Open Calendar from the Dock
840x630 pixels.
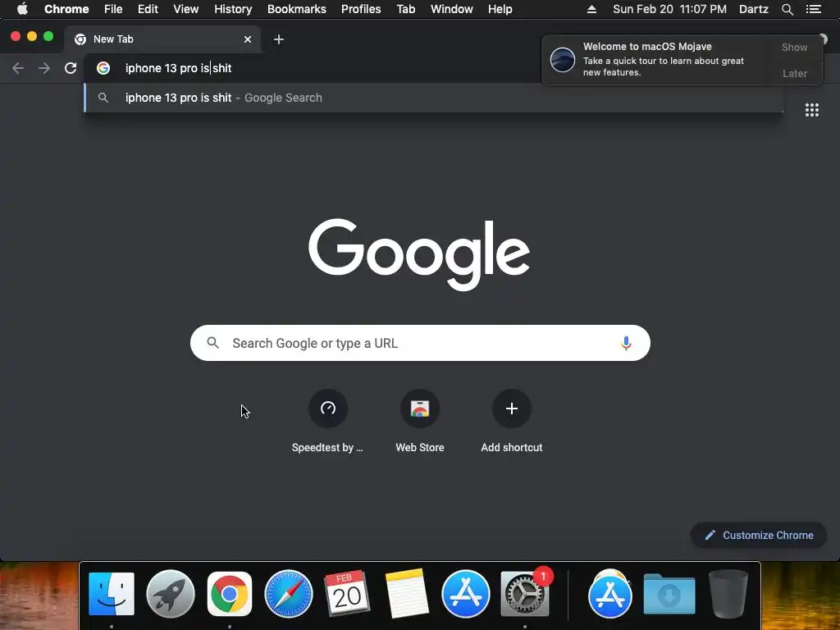coord(347,594)
